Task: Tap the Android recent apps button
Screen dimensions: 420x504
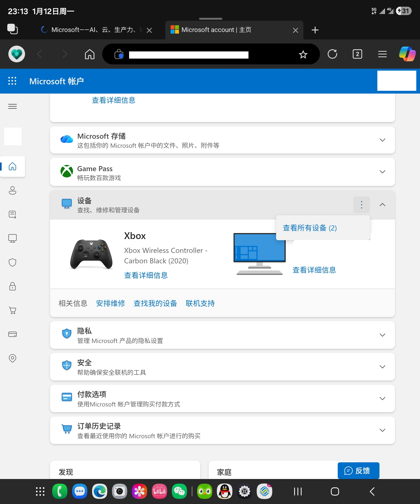Action: pyautogui.click(x=298, y=491)
